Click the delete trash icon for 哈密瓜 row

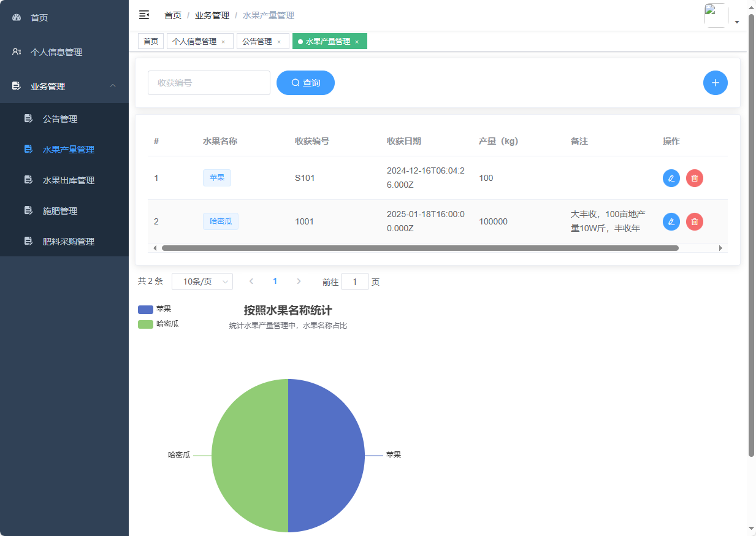click(x=695, y=221)
